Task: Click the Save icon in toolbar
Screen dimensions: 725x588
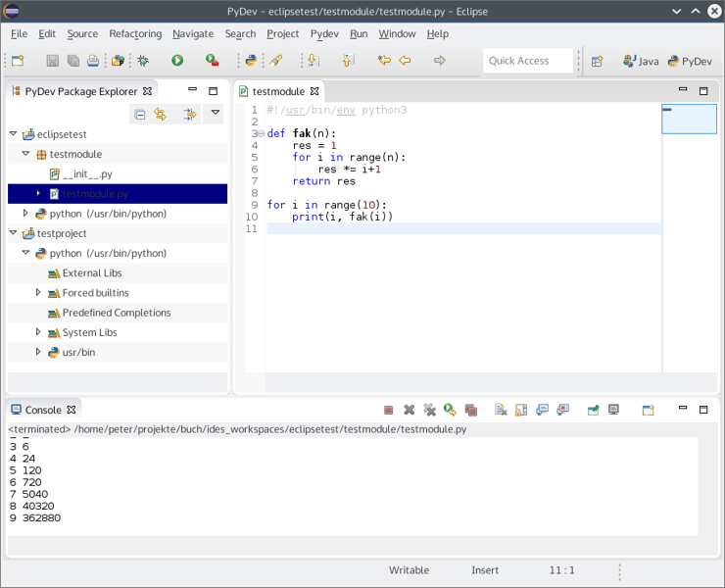Action: coord(53,61)
